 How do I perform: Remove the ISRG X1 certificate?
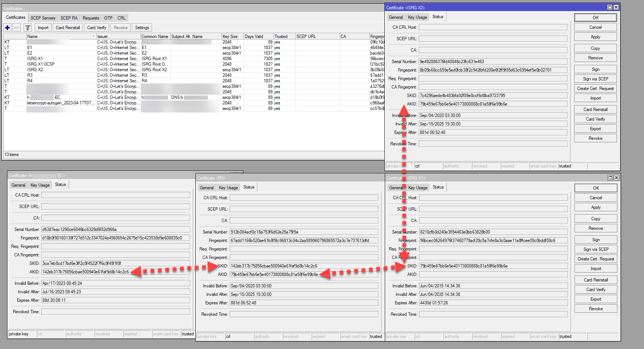596,228
